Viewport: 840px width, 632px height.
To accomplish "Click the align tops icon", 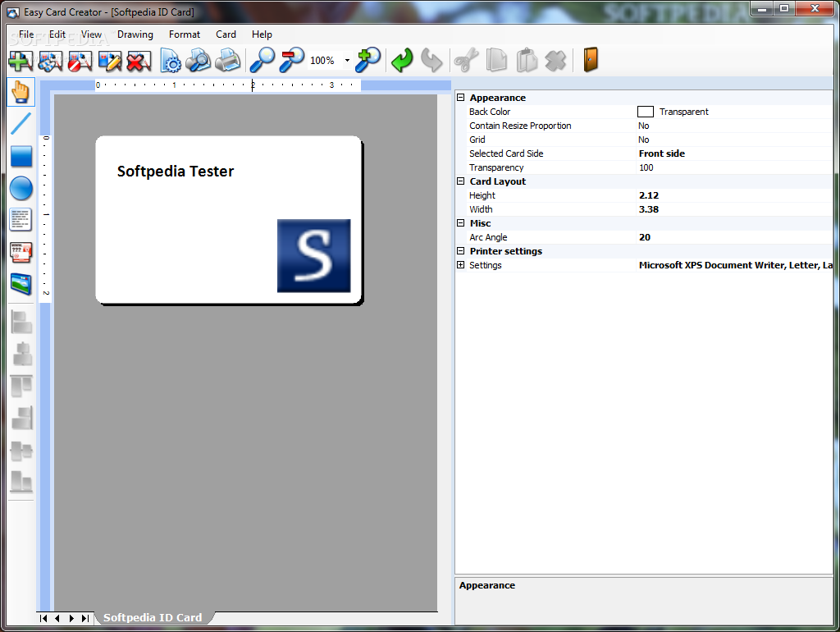I will click(x=21, y=386).
